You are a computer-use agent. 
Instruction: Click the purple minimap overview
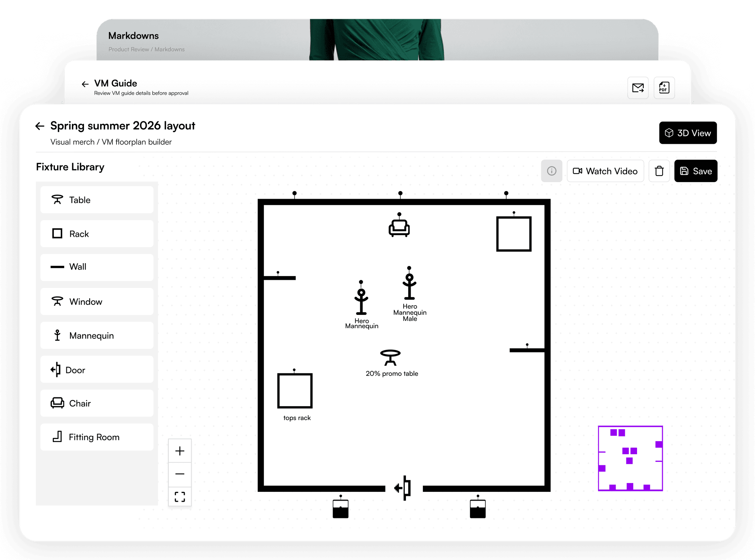pyautogui.click(x=630, y=458)
